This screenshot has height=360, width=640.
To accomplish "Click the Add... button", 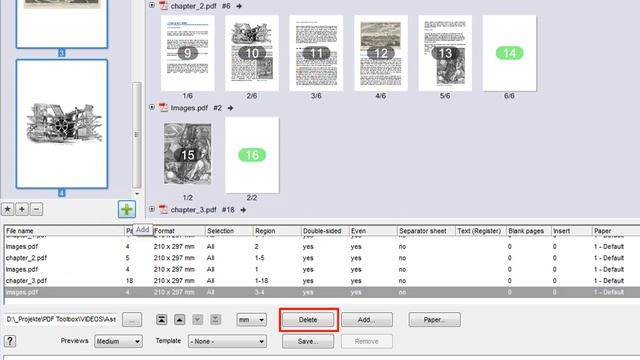I will pyautogui.click(x=367, y=320).
